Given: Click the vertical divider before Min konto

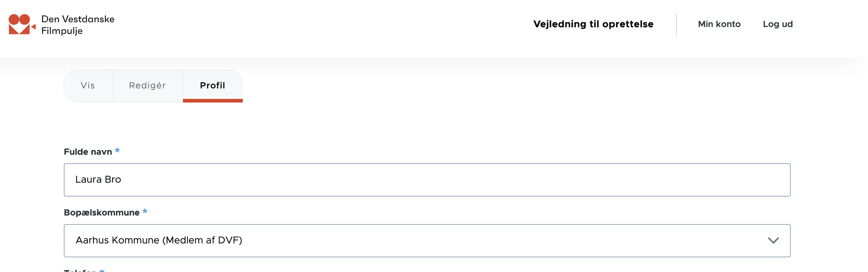Looking at the screenshot, I should click(x=676, y=24).
